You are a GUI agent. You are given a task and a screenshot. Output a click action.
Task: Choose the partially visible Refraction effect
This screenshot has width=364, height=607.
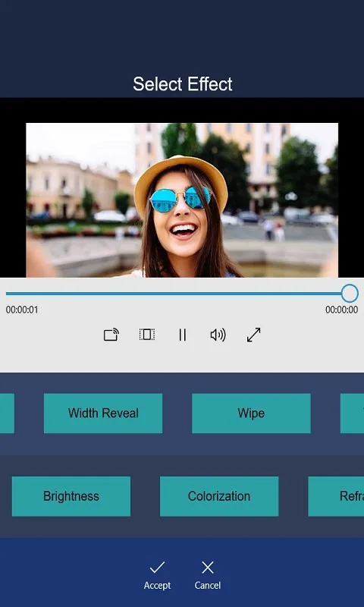coord(336,496)
